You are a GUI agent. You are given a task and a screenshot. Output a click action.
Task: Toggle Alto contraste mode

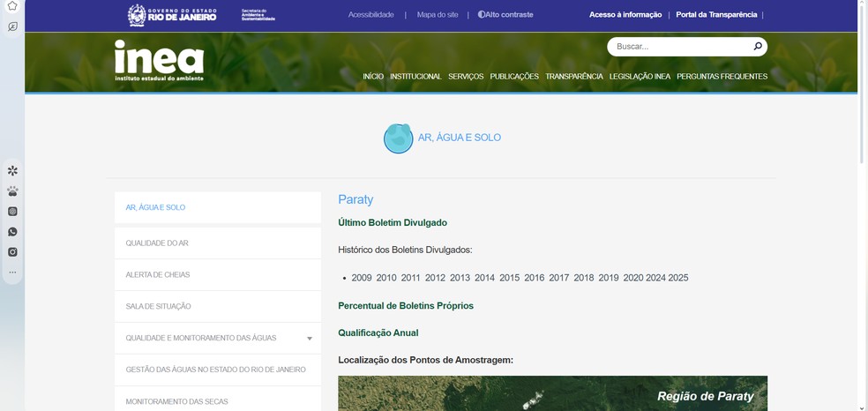click(505, 15)
